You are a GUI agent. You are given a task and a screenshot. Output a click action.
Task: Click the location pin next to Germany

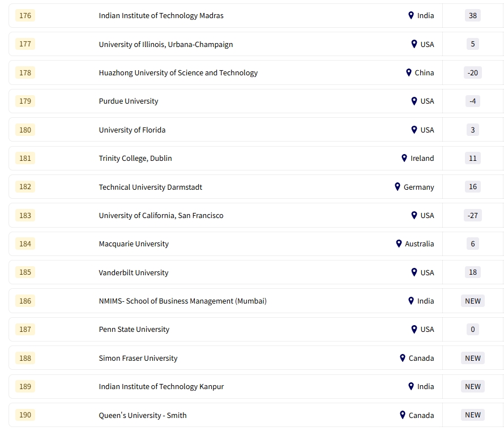pos(398,187)
